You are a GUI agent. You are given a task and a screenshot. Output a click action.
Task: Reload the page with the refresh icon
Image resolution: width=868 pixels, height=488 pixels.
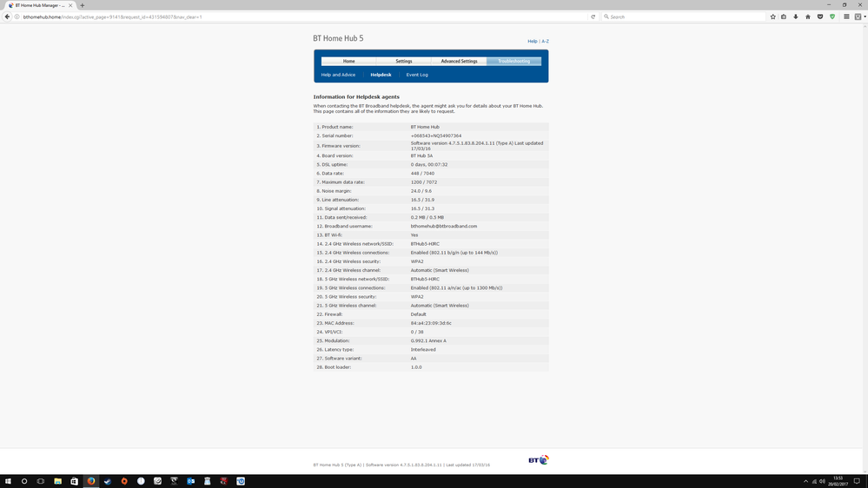(x=593, y=16)
